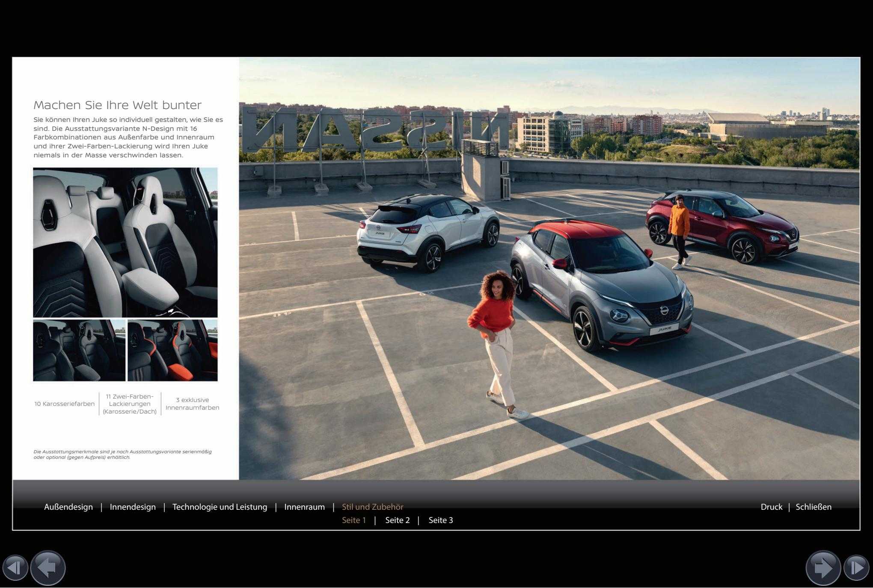Open the Innenraum section
873x588 pixels.
pyautogui.click(x=304, y=507)
